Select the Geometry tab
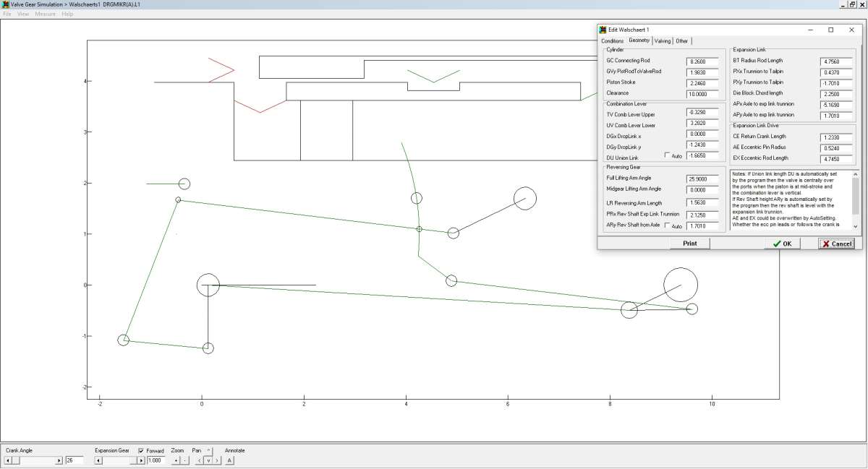868x469 pixels. click(639, 40)
